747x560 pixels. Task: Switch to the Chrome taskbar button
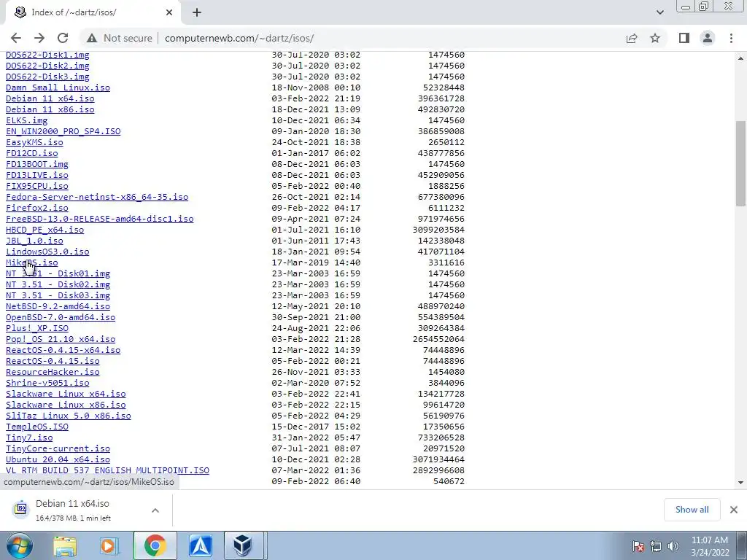(155, 545)
